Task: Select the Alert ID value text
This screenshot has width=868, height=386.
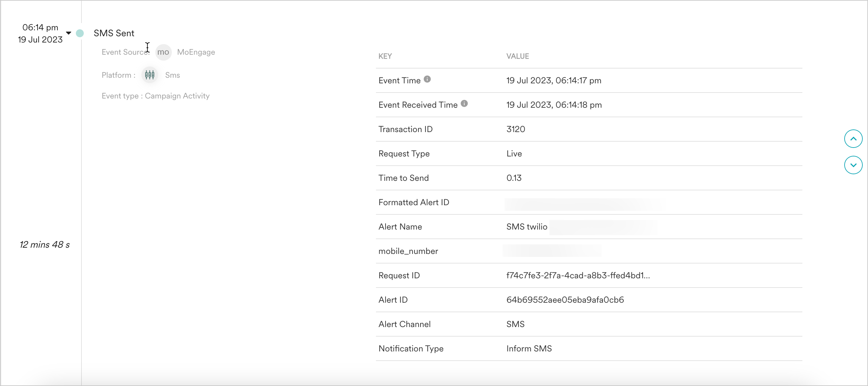Action: 565,300
